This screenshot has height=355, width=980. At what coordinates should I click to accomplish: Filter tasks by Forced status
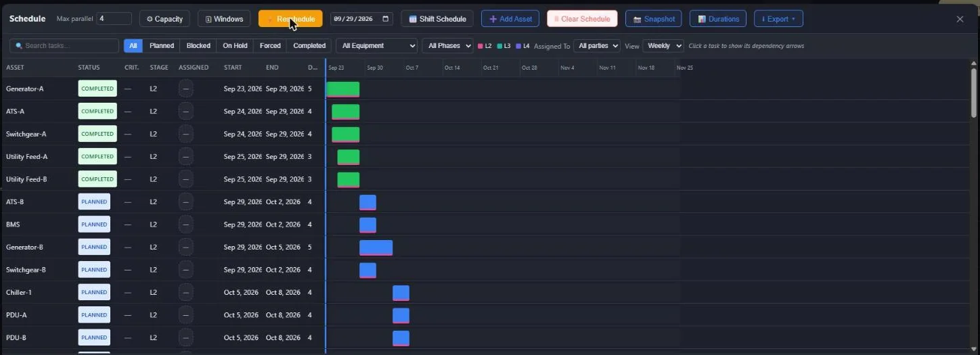270,46
